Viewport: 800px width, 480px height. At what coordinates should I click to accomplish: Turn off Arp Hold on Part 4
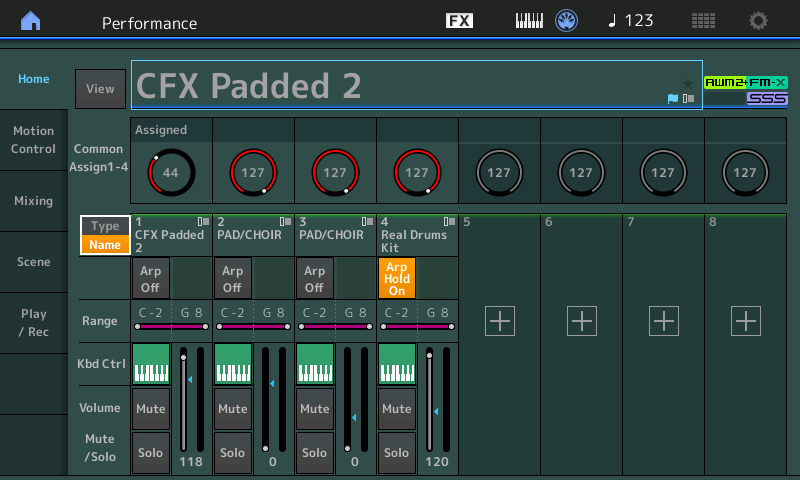(x=397, y=277)
